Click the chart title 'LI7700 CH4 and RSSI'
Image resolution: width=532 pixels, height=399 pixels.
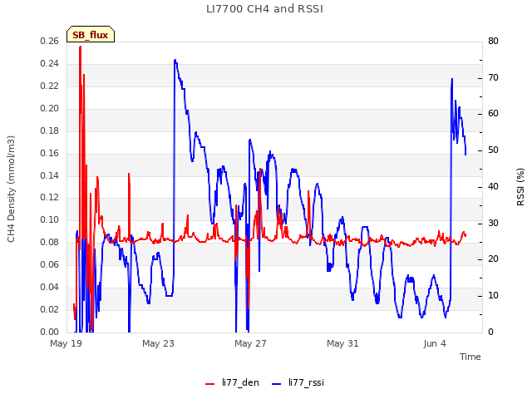264,9
